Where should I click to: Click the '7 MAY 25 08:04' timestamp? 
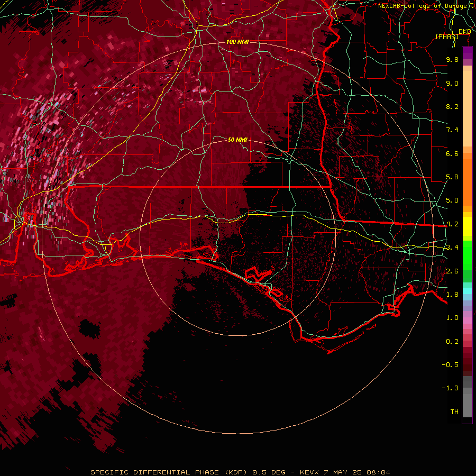click(x=357, y=472)
